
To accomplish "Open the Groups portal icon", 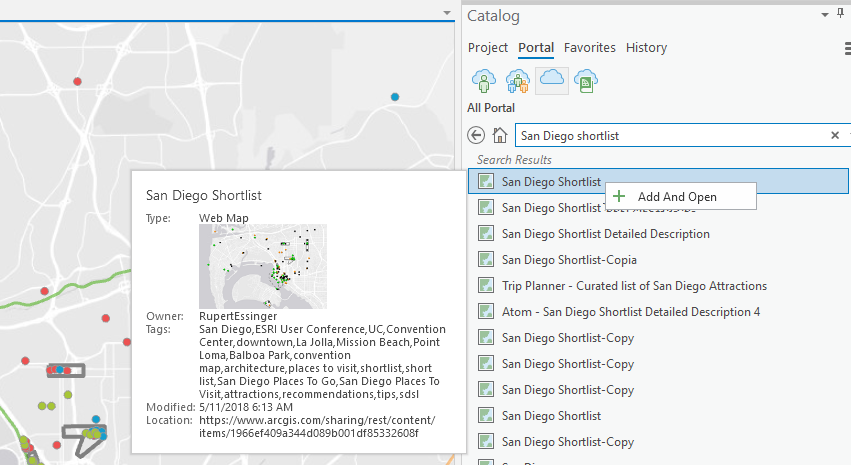I will (x=517, y=81).
